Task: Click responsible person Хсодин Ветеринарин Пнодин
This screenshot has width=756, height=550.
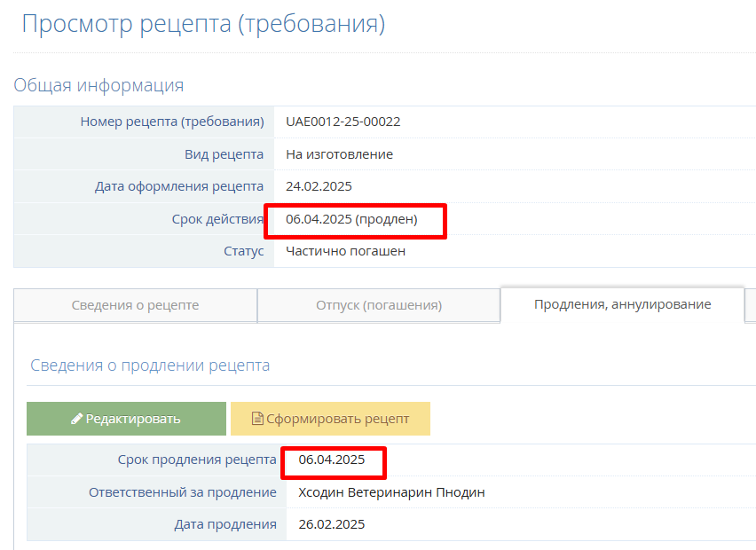Action: 391,492
